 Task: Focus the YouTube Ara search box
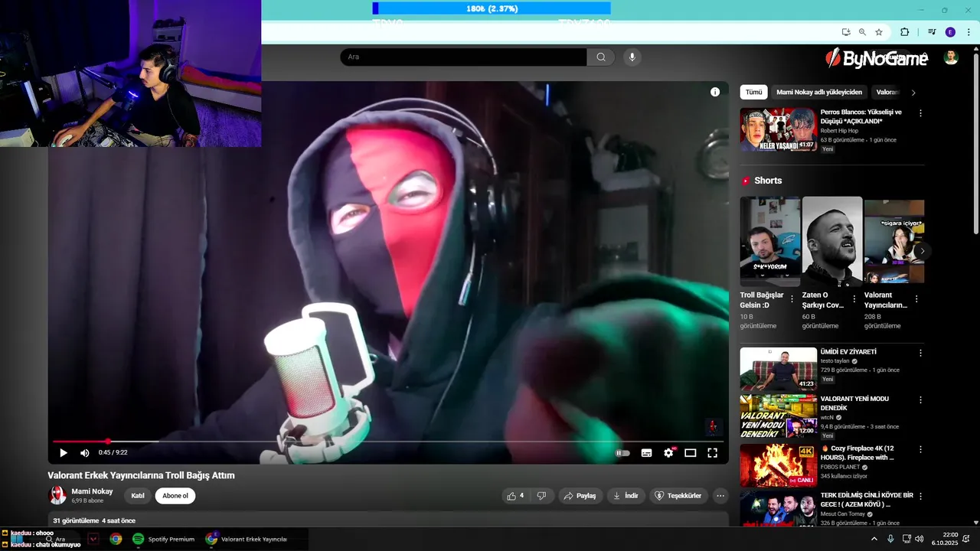tap(463, 57)
